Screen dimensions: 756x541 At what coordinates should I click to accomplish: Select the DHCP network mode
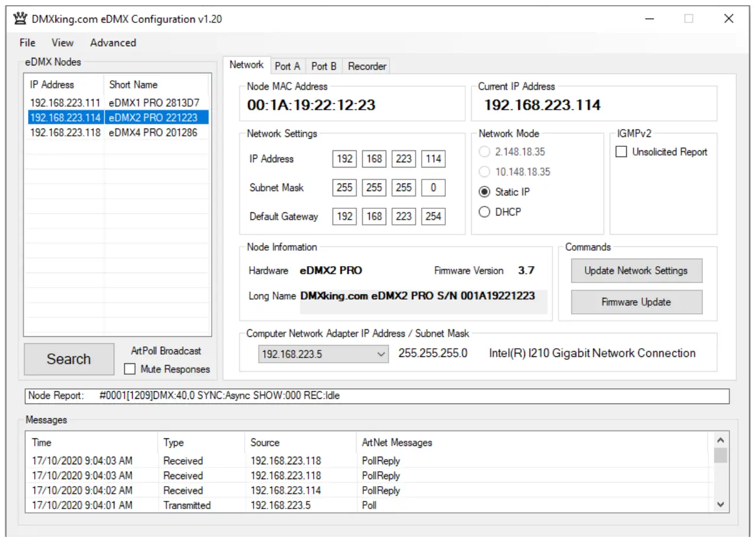[485, 212]
